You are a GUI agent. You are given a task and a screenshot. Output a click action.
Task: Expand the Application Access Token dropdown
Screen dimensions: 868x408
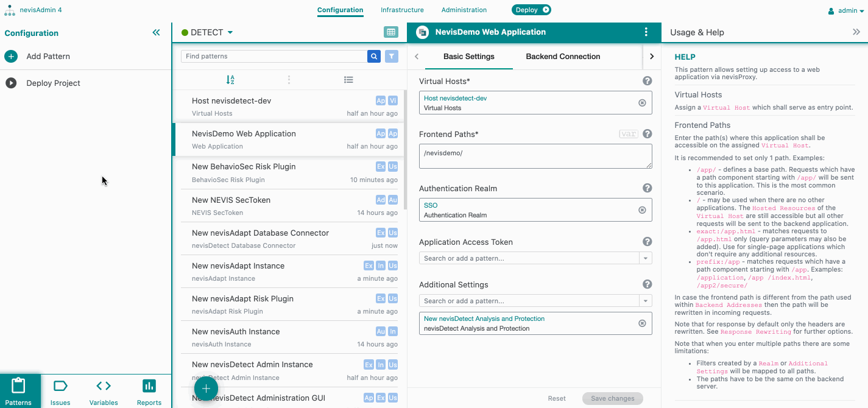[645, 258]
